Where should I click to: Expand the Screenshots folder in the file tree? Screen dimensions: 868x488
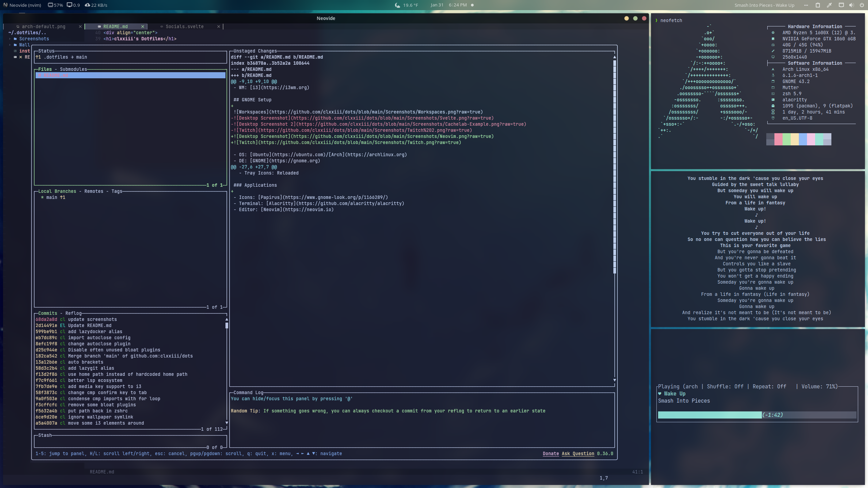tap(9, 39)
